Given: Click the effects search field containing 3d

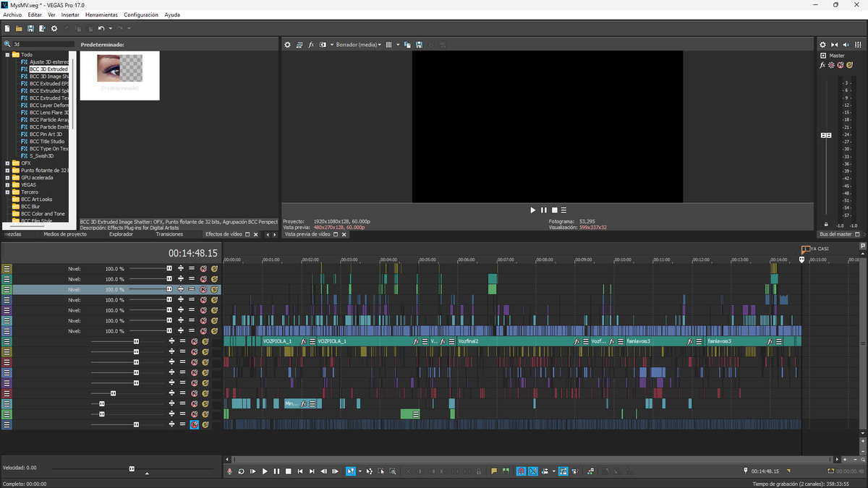Looking at the screenshot, I should coord(42,44).
